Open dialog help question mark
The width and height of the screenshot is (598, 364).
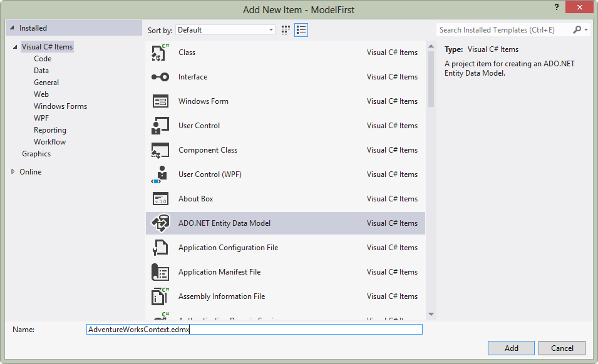tap(557, 8)
